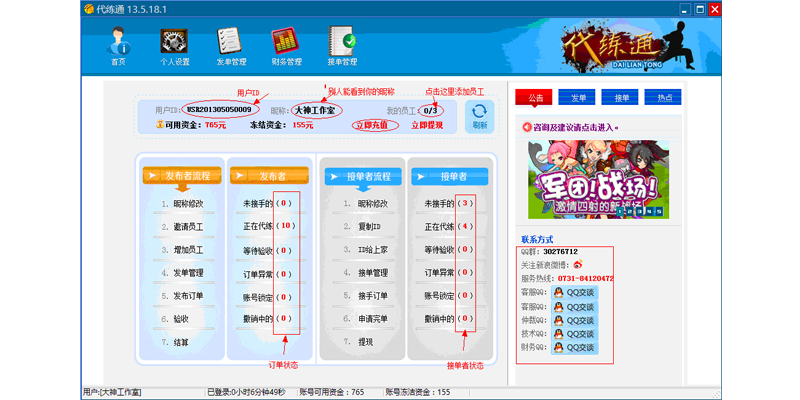Click step 5 发布订单

[x=188, y=296]
